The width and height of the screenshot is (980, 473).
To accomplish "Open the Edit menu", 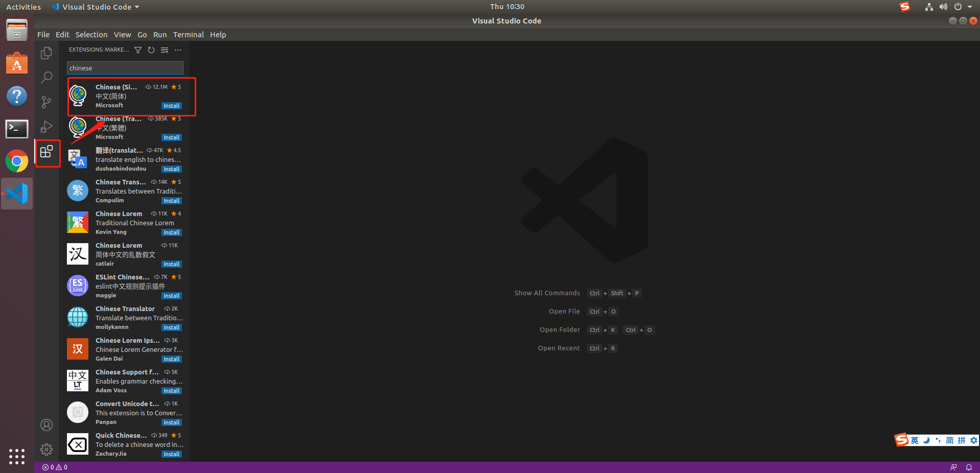I will coord(62,35).
